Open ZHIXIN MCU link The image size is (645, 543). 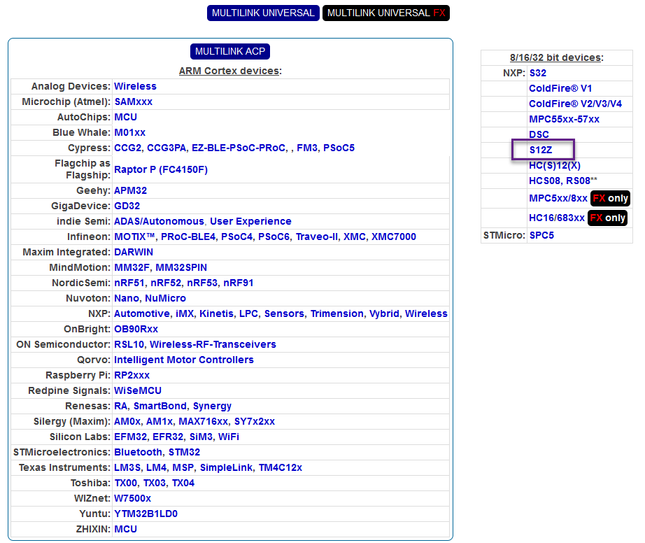click(x=125, y=529)
